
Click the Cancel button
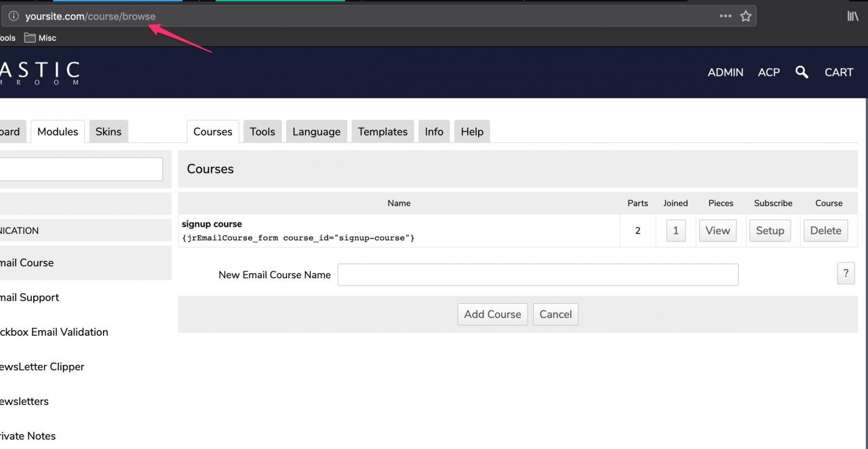555,314
